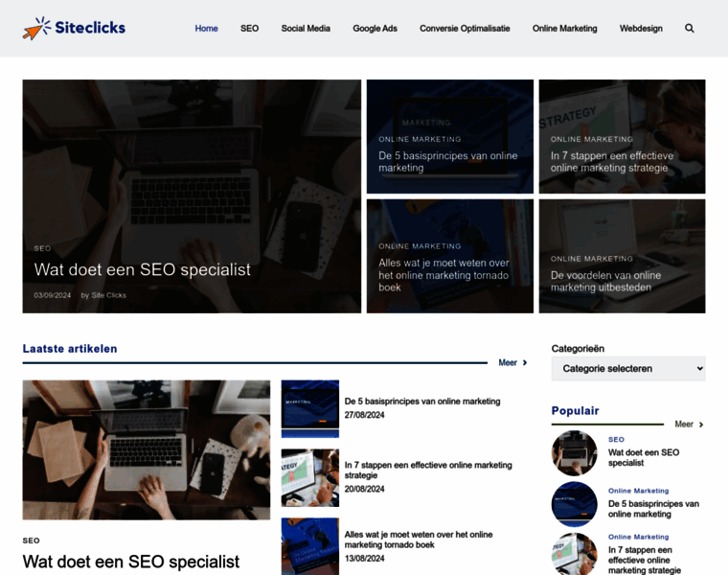The width and height of the screenshot is (728, 575).
Task: Click circular SEO specialist thumbnail in Populair
Action: (x=575, y=453)
